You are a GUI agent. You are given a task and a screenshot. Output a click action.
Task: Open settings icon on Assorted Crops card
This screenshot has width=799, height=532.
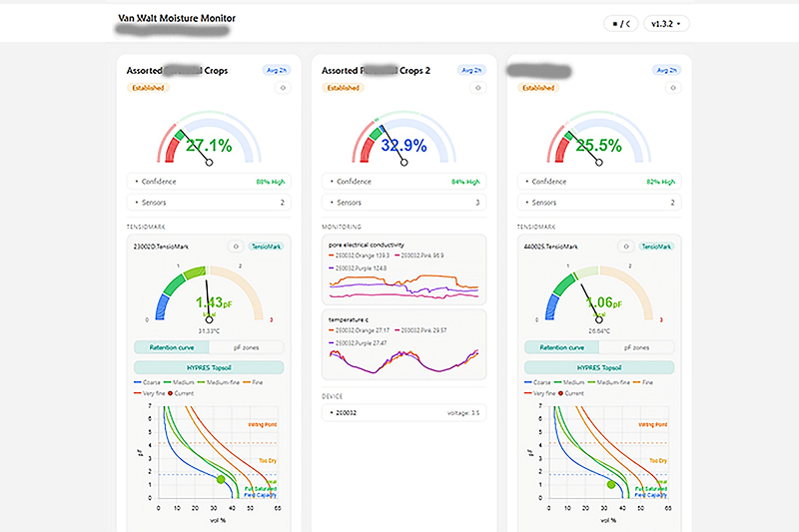point(283,88)
